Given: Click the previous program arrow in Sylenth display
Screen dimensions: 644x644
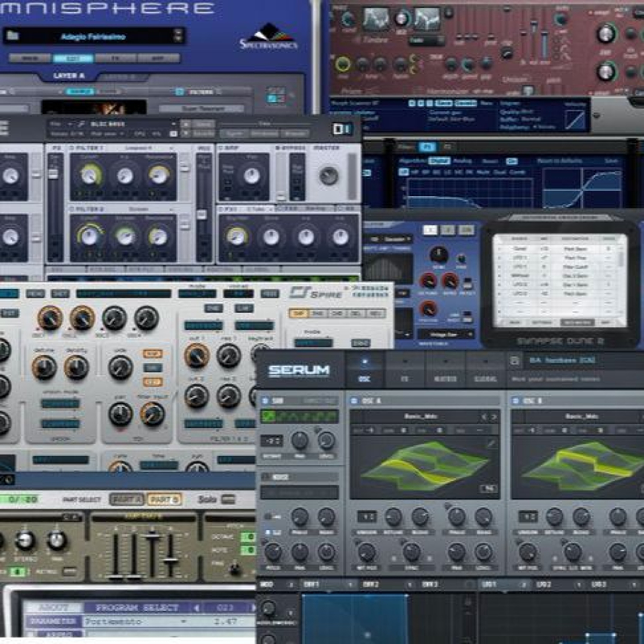Looking at the screenshot, I should (196, 608).
